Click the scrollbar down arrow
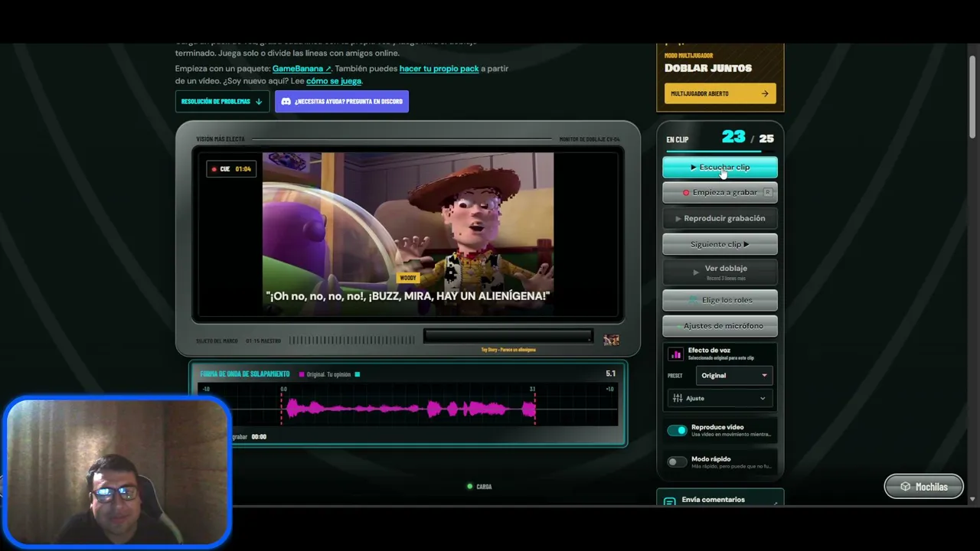Image resolution: width=980 pixels, height=551 pixels. point(972,499)
